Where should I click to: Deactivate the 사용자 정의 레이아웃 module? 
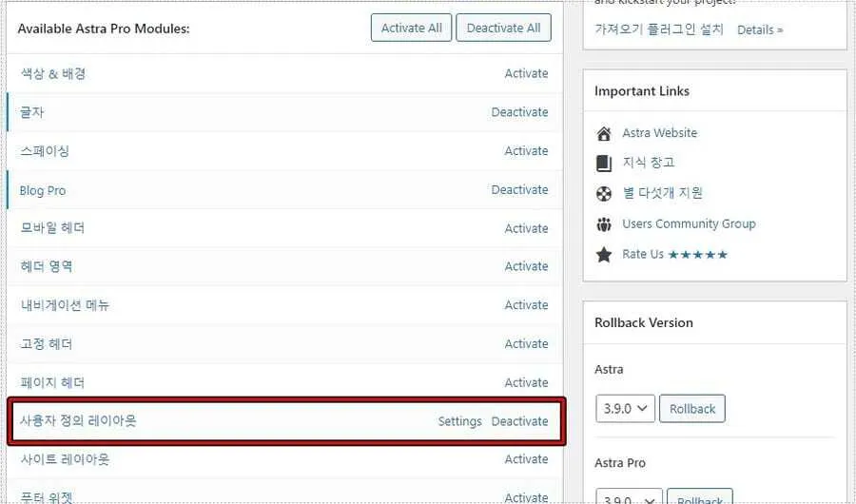click(519, 421)
